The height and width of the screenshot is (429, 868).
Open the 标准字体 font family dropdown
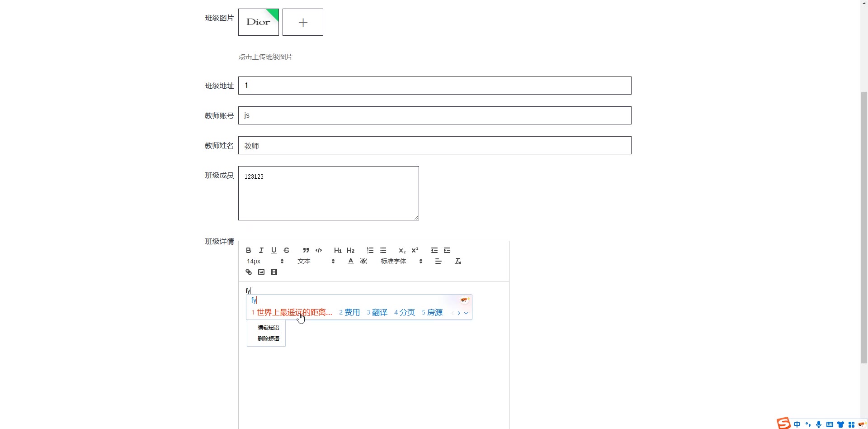point(401,261)
